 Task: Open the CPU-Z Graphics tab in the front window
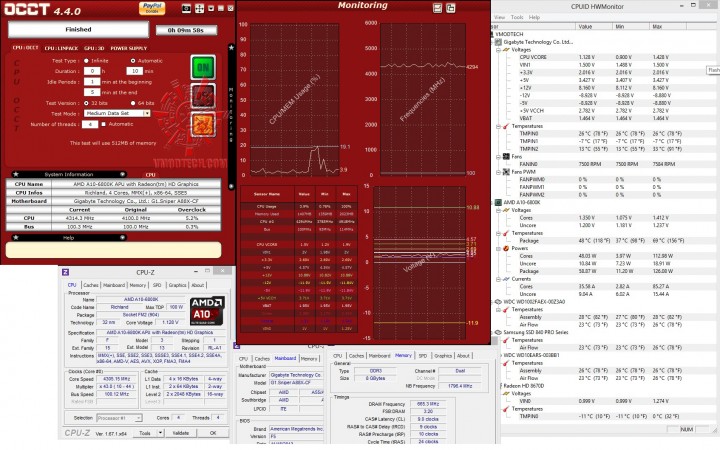click(177, 285)
